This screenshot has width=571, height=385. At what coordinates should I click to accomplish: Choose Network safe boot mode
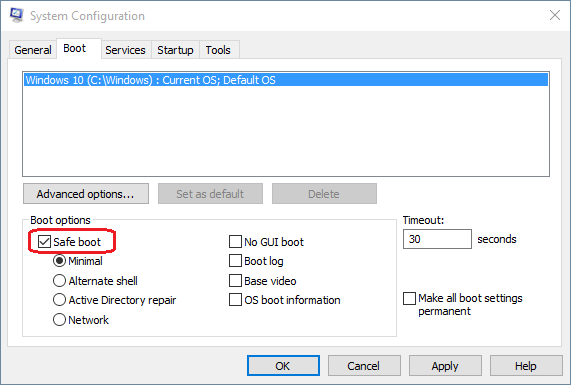[x=59, y=320]
